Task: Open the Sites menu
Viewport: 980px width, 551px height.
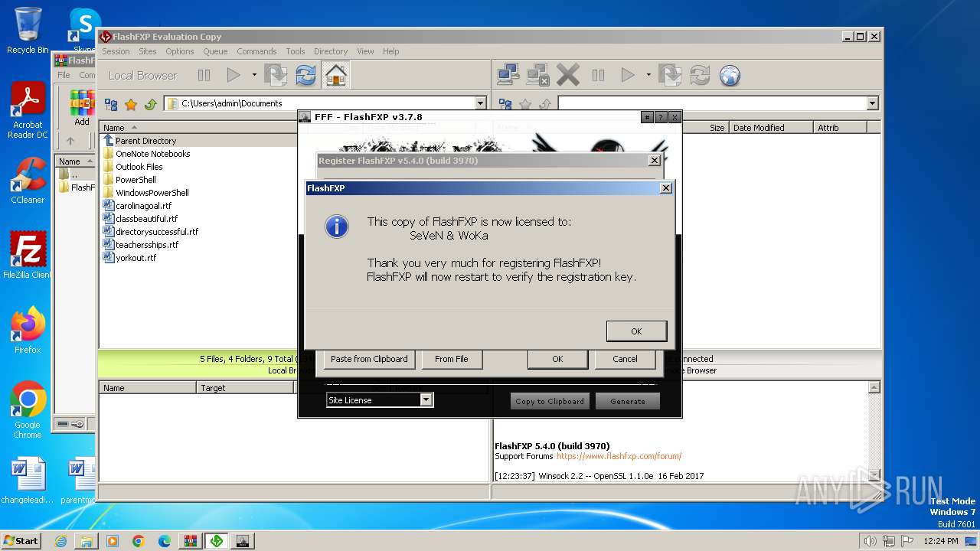Action: [148, 51]
